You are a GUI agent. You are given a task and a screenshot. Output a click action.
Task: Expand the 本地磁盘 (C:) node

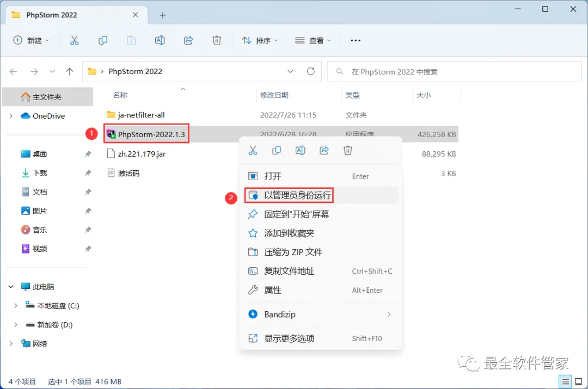pos(16,306)
